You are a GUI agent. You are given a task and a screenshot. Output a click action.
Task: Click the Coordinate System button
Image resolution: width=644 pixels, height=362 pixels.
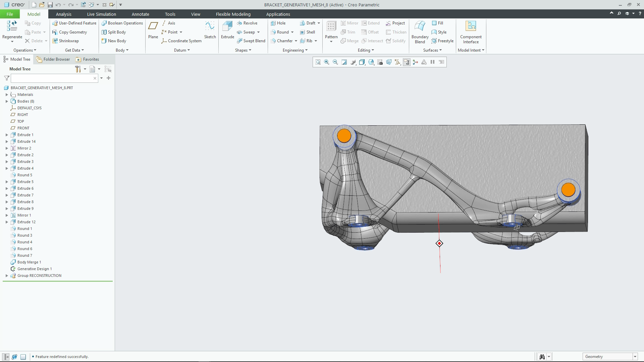(x=181, y=41)
